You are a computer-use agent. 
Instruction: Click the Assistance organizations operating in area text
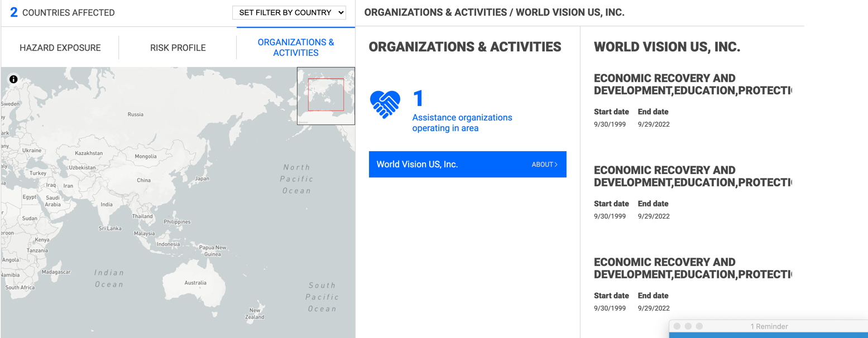coord(462,123)
